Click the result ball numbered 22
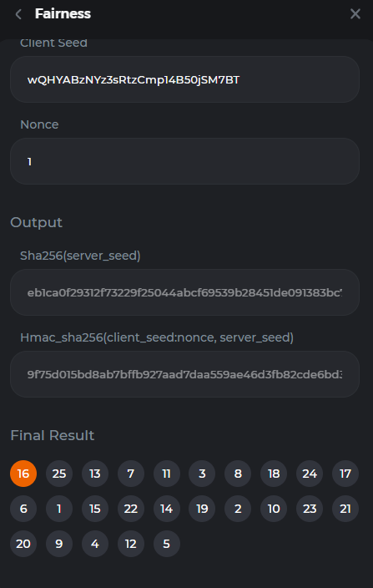373x588 pixels. (131, 509)
